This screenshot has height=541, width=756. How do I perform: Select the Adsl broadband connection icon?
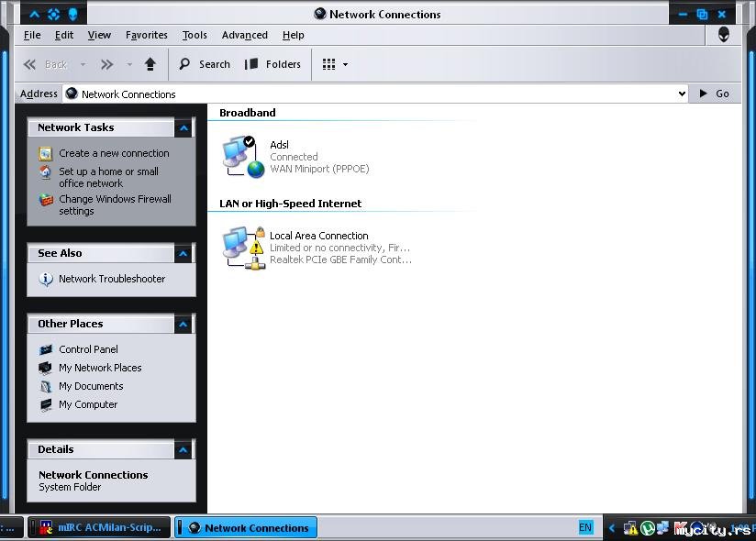[243, 157]
